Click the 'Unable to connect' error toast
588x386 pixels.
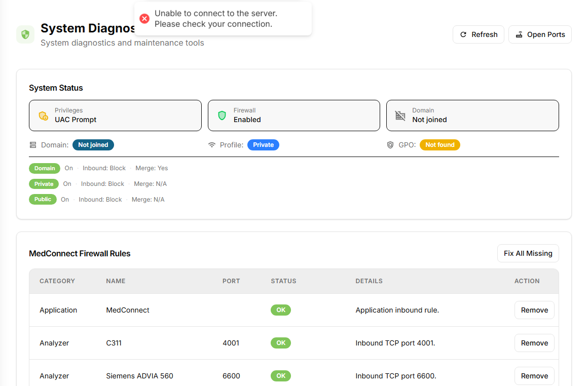(x=223, y=19)
